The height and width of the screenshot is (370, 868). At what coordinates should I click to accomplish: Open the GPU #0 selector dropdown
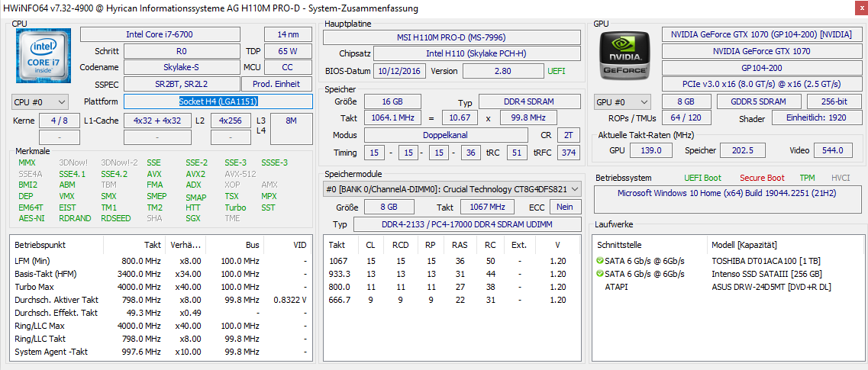(x=623, y=102)
